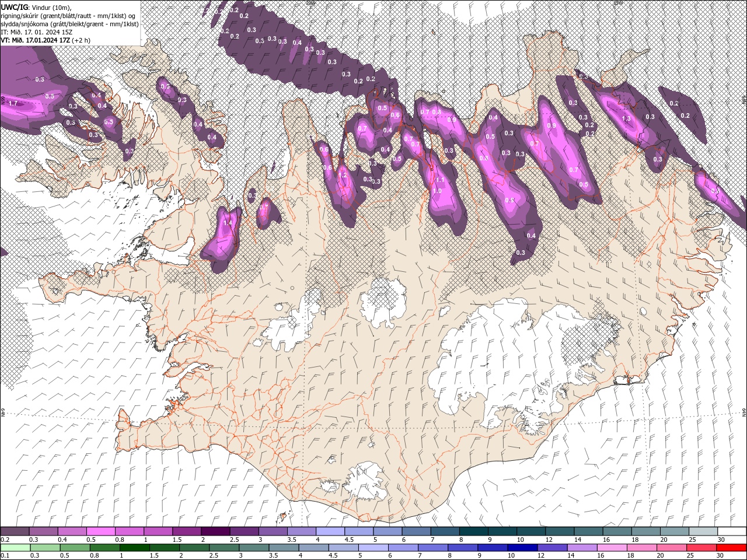Select the '0.2' label in the upper legend row
The width and height of the screenshot is (747, 560).
[5, 540]
